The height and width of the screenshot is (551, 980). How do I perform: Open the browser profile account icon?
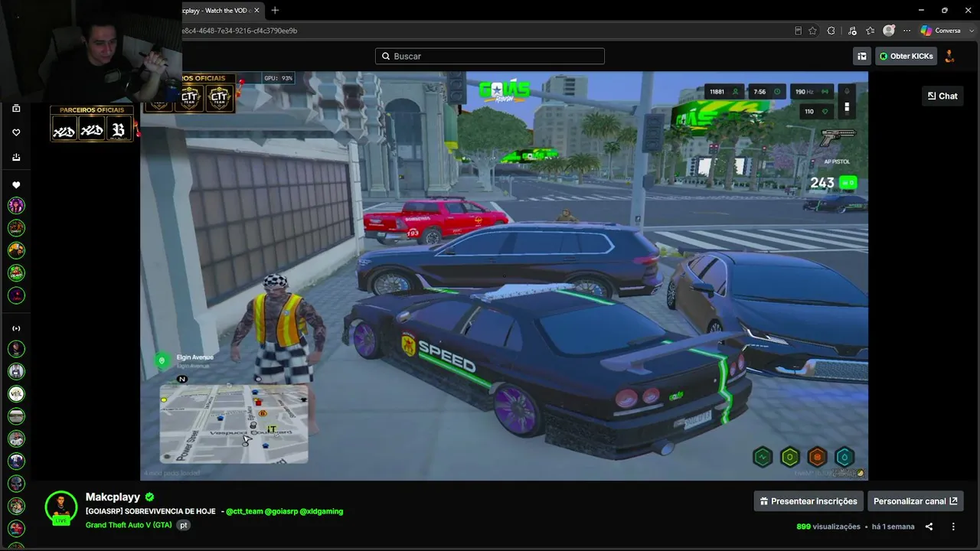point(889,31)
